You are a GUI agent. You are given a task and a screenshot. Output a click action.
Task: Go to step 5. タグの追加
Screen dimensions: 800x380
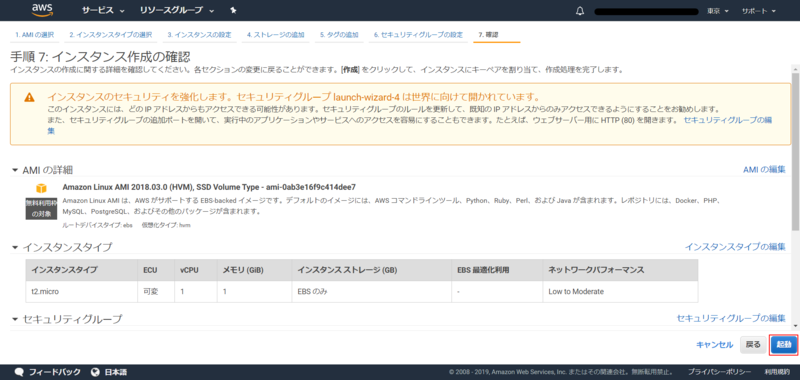[339, 35]
